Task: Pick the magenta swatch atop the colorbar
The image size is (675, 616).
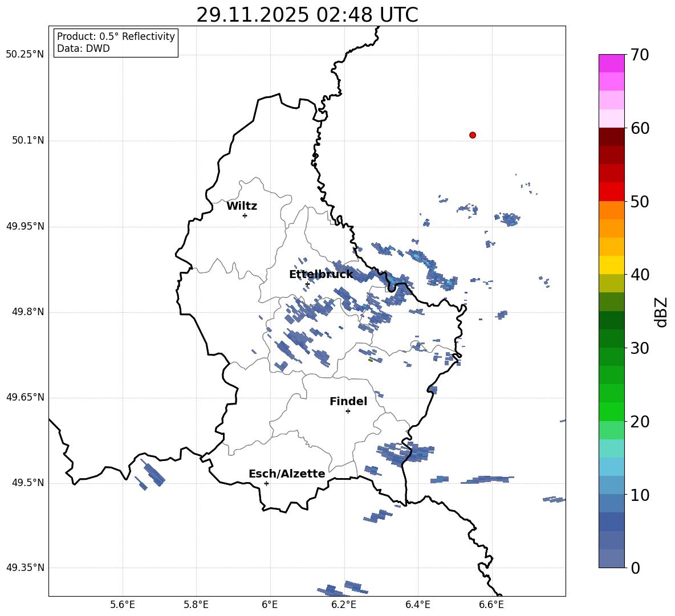Action: 611,64
